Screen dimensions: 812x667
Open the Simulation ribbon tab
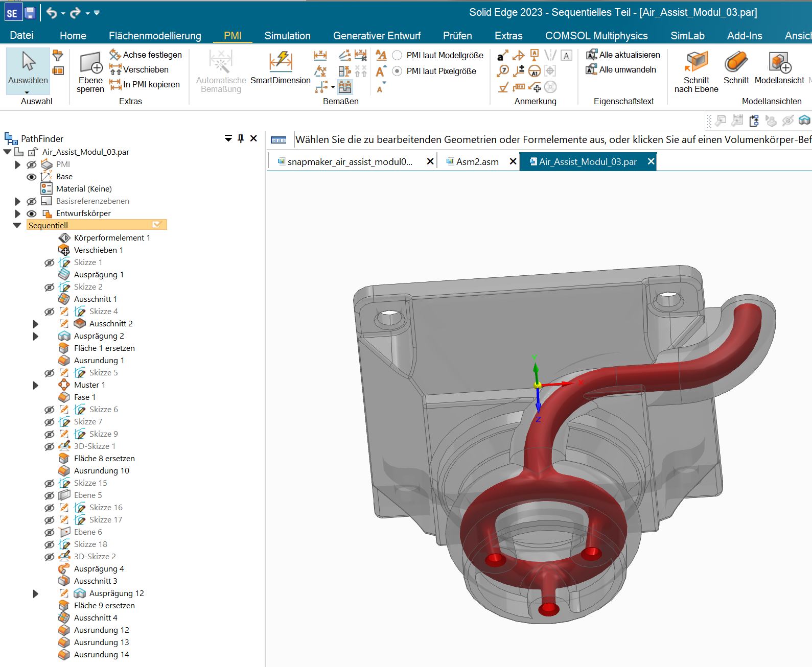click(x=287, y=36)
